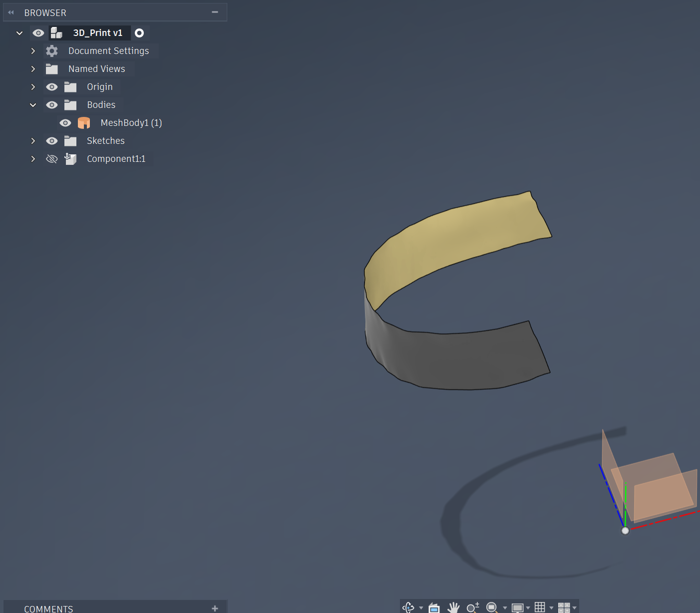This screenshot has height=613, width=700.
Task: Click the Fit zoom window icon
Action: [492, 608]
